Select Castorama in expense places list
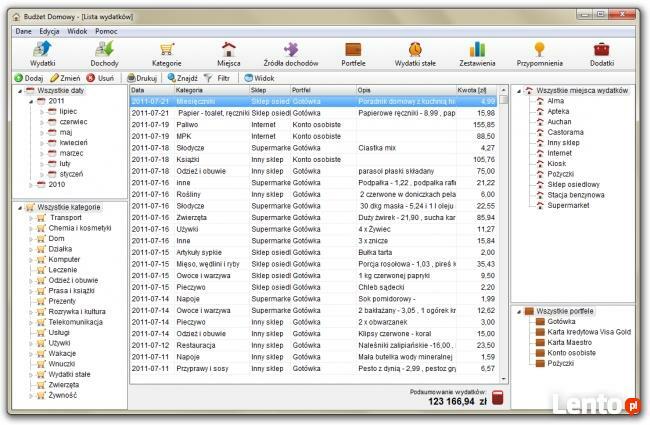Image resolution: width=650 pixels, height=425 pixels. click(565, 132)
